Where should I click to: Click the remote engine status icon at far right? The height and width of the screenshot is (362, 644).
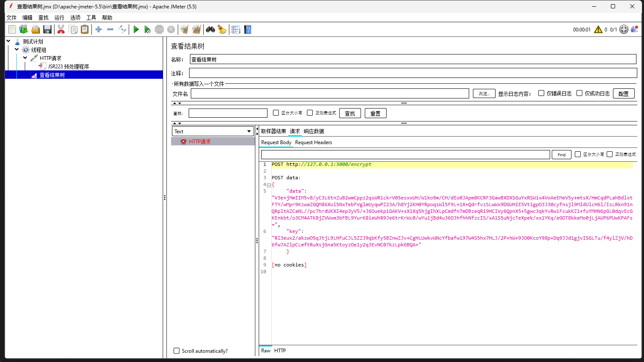click(x=634, y=29)
